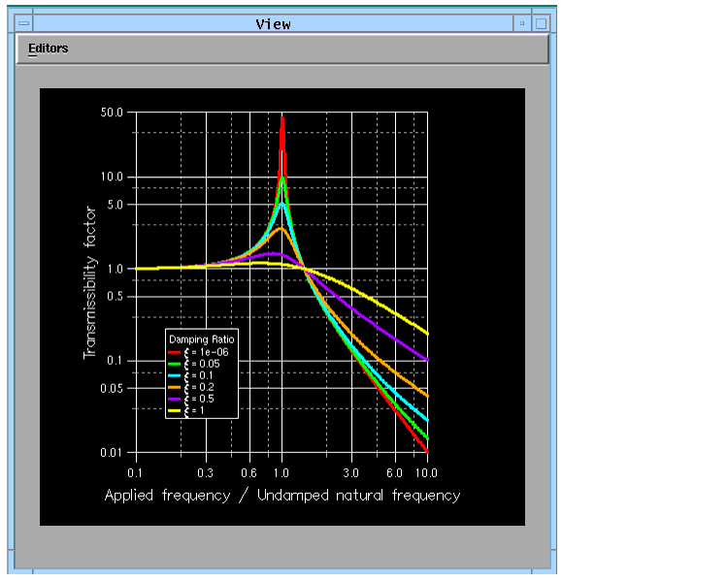Viewport: 728px width, 581px height.
Task: Click the purple ξ = 0.5 legend swatch
Action: pyautogui.click(x=175, y=399)
